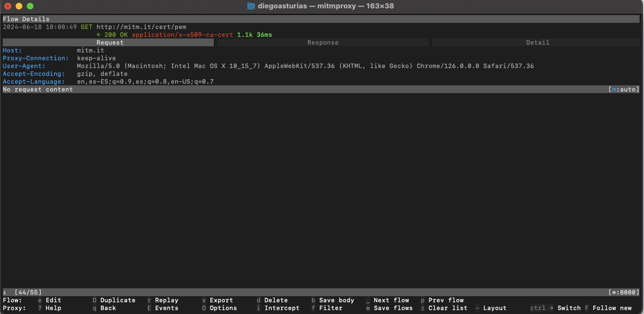This screenshot has width=644, height=314.
Task: Click the GET method label
Action: coord(86,27)
